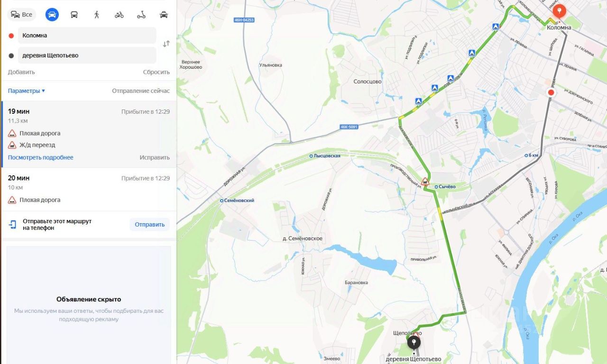Click Добавить to add a waypoint
The height and width of the screenshot is (364, 607).
(21, 72)
